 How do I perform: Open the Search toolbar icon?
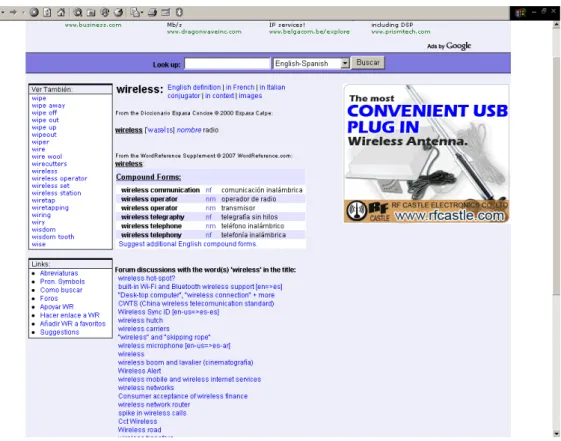click(78, 13)
